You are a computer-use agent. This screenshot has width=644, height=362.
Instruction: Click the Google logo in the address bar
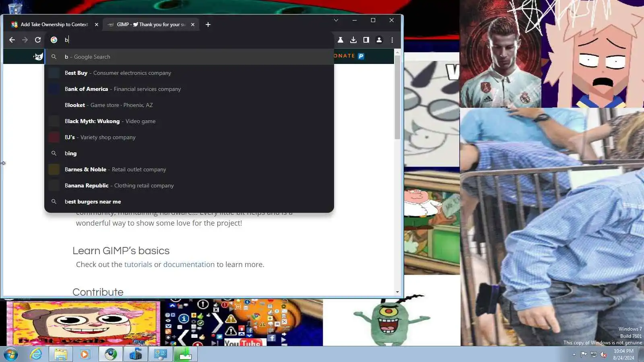(x=54, y=40)
